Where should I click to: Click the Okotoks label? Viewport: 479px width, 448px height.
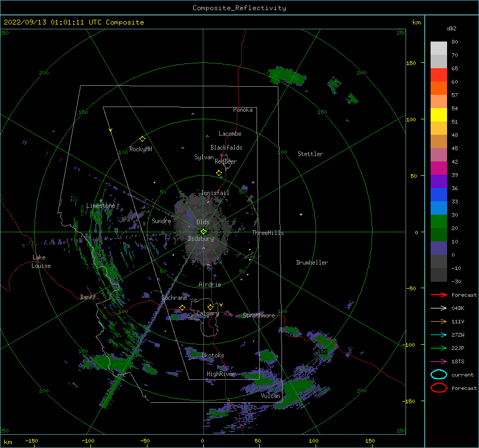tap(213, 355)
